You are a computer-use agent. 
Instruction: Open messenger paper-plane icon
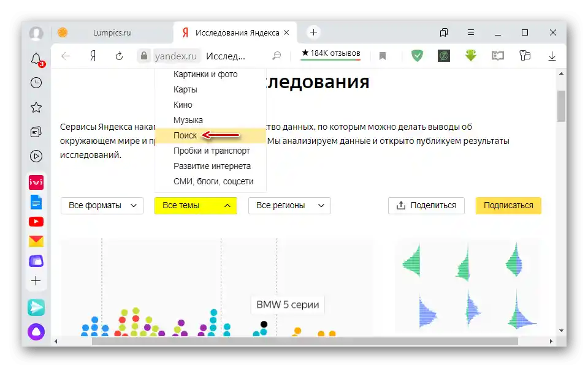pyautogui.click(x=36, y=308)
